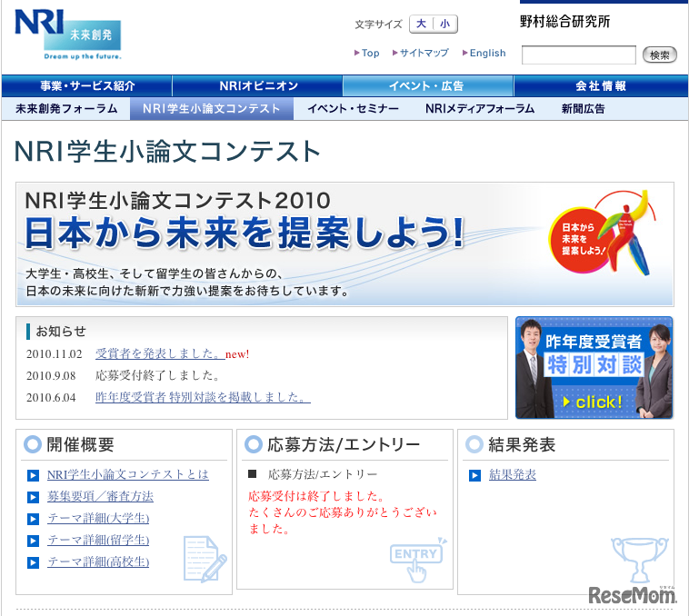Click the trophy cup icon

click(639, 560)
